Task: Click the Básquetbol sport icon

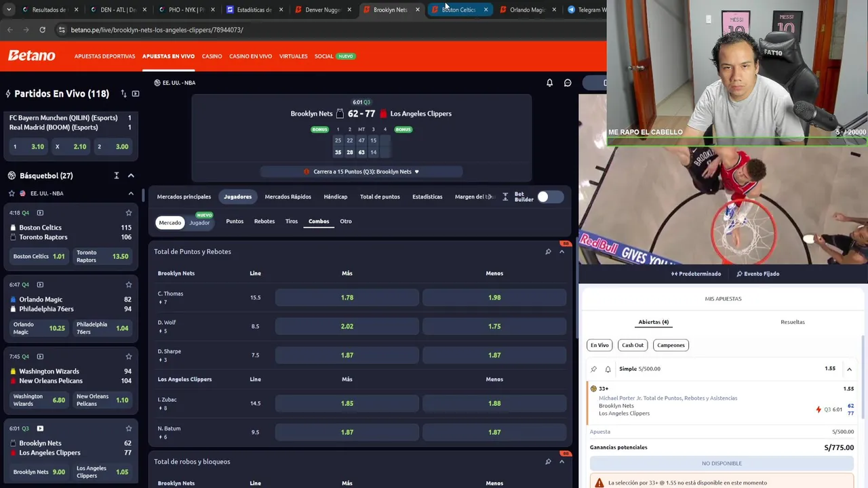Action: (12, 176)
